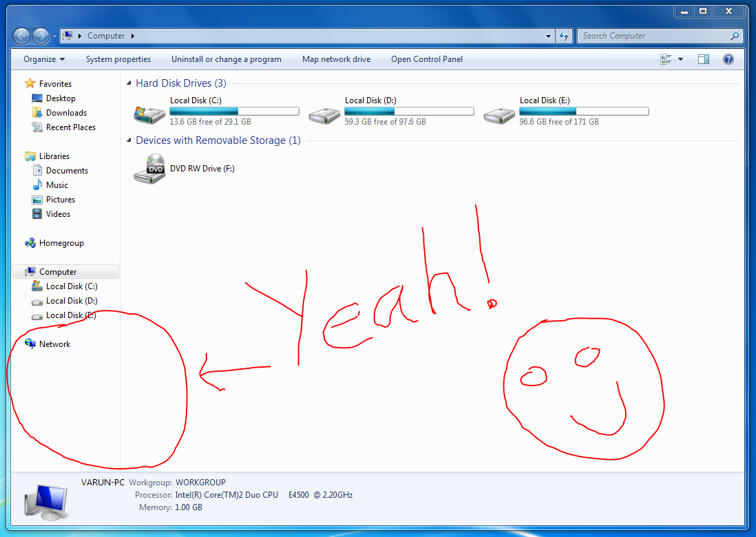Click the search magnifier icon

tap(735, 36)
